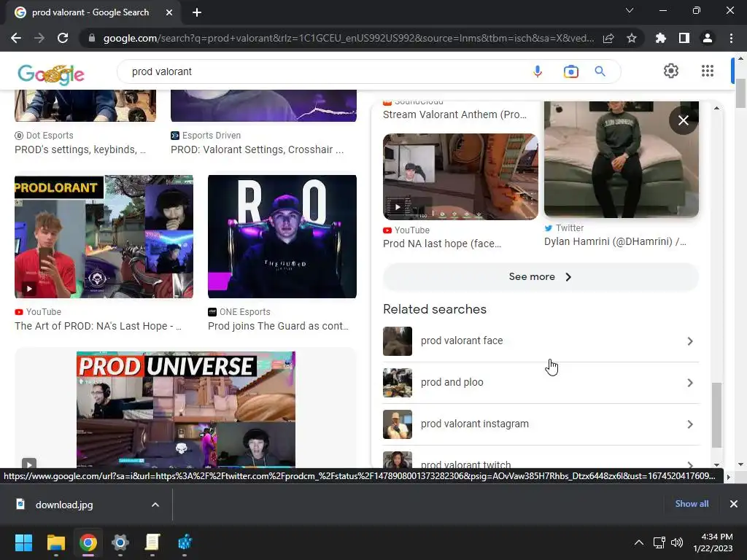The height and width of the screenshot is (560, 747).
Task: Click the address bar URL
Action: (349, 38)
